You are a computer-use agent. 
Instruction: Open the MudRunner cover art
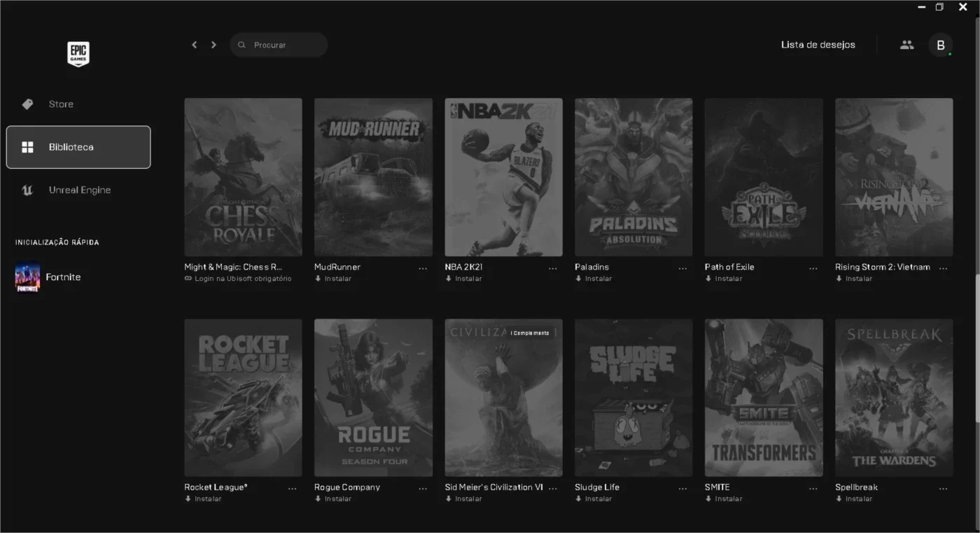coord(374,177)
